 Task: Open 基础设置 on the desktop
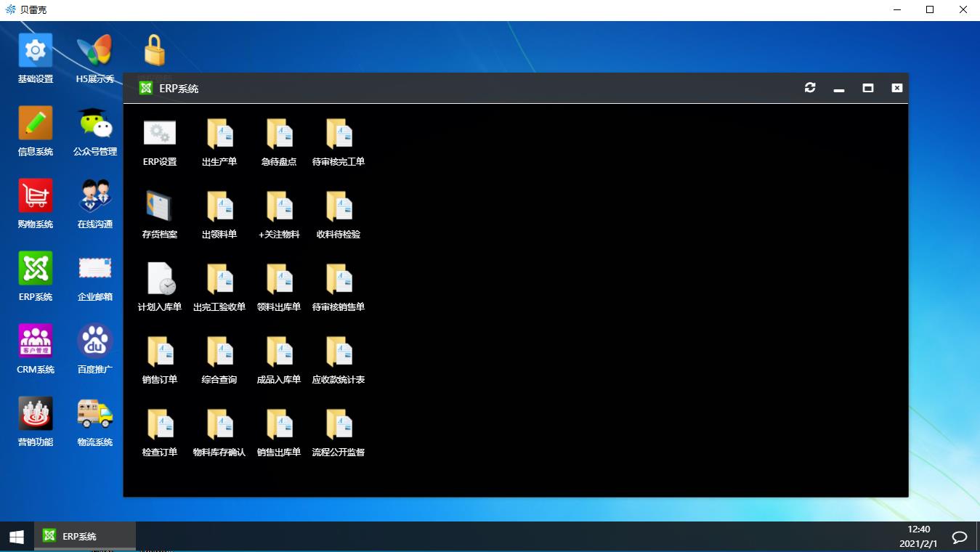click(x=36, y=51)
